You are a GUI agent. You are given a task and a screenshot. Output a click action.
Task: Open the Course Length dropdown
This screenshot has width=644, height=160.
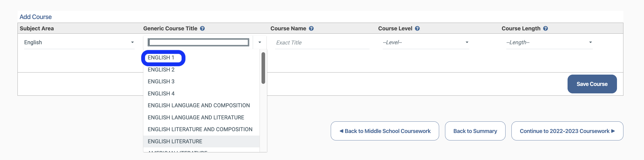549,42
